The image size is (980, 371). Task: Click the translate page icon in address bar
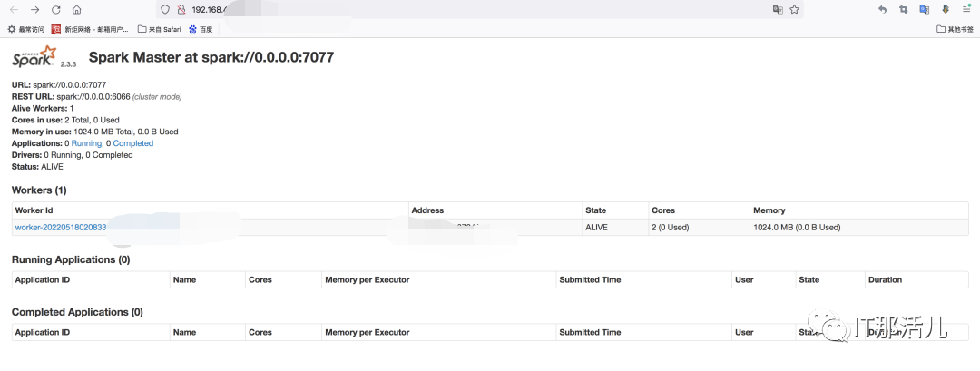(778, 9)
